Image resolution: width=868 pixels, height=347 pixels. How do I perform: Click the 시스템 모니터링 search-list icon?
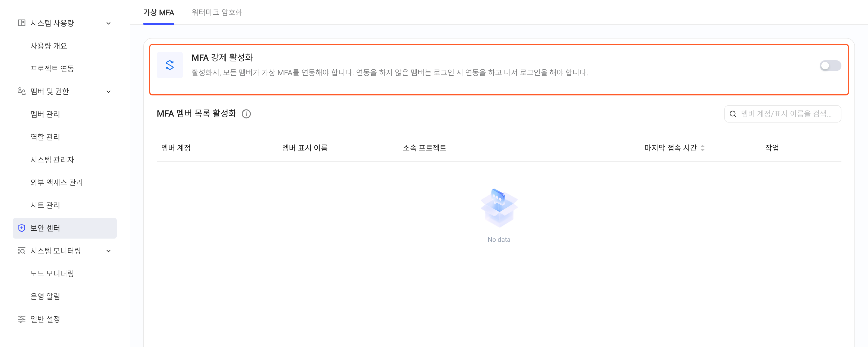[22, 251]
